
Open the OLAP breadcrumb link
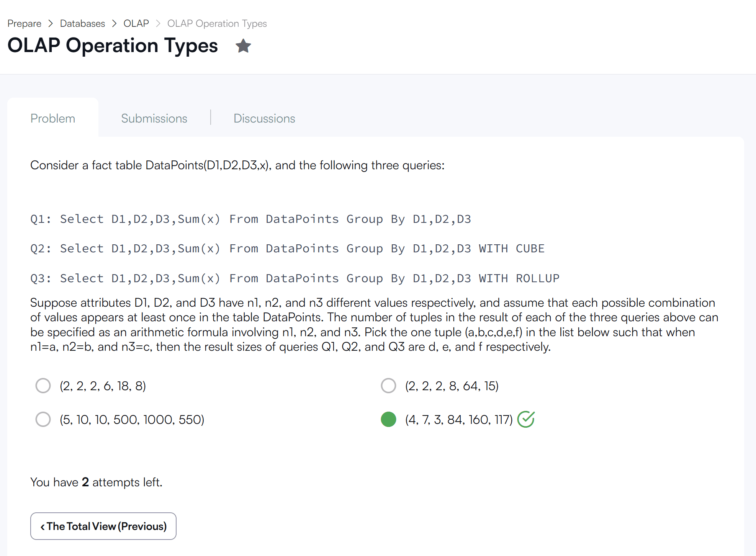(136, 23)
